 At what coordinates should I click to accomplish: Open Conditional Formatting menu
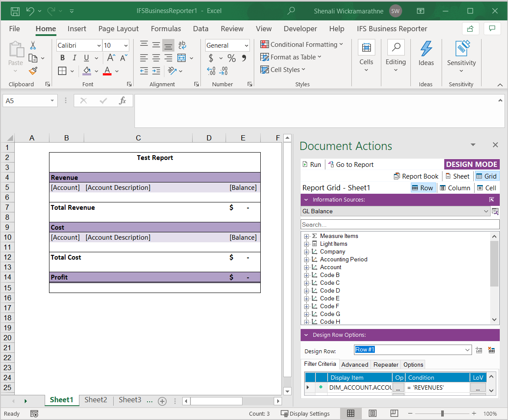pyautogui.click(x=302, y=44)
